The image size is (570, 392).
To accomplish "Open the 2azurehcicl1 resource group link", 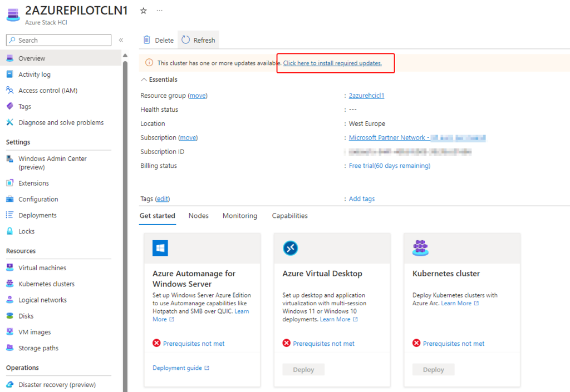I will [x=366, y=96].
